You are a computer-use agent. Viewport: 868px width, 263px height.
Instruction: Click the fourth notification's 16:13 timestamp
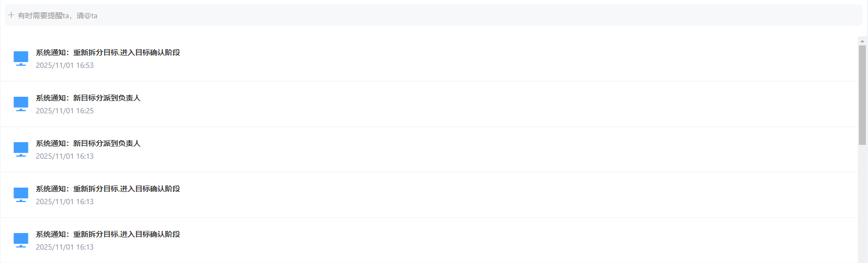(65, 202)
